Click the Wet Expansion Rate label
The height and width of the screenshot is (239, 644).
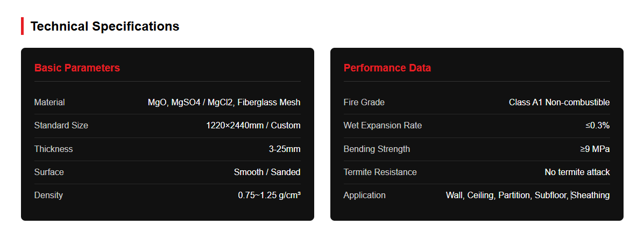click(383, 126)
